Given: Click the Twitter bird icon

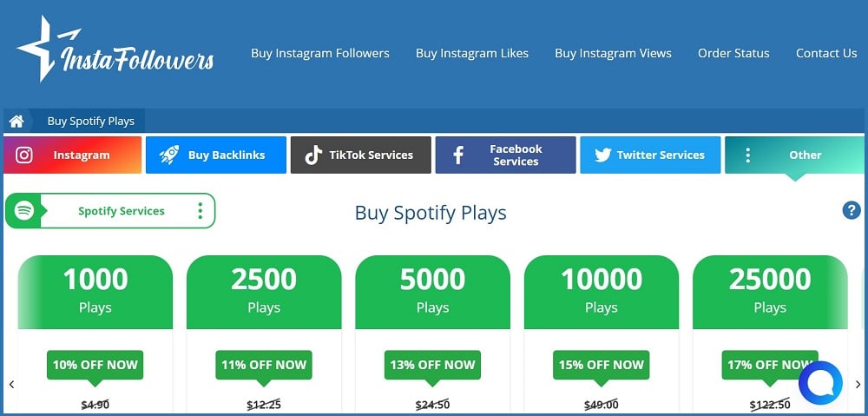Looking at the screenshot, I should 603,155.
